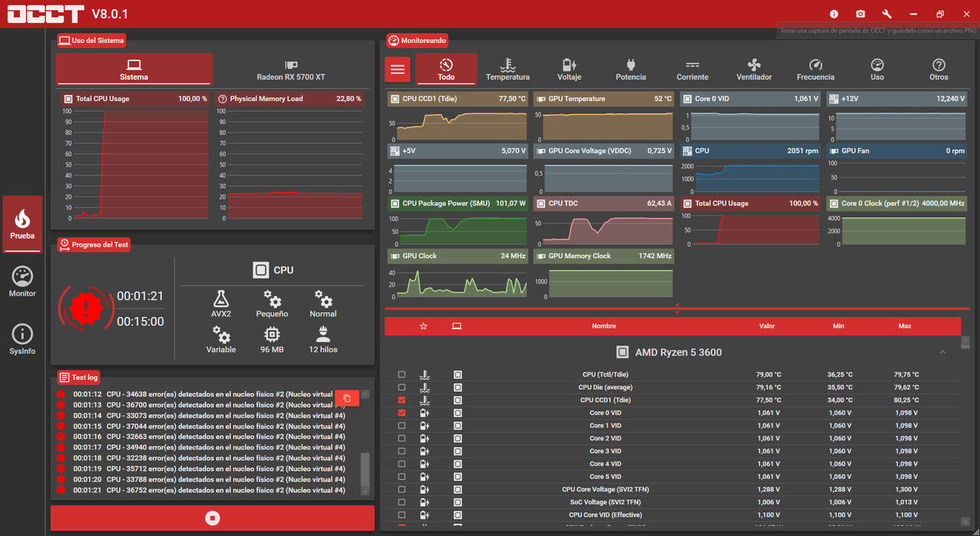Click the 12 hilos threads worker icon
The height and width of the screenshot is (536, 980).
tap(323, 335)
